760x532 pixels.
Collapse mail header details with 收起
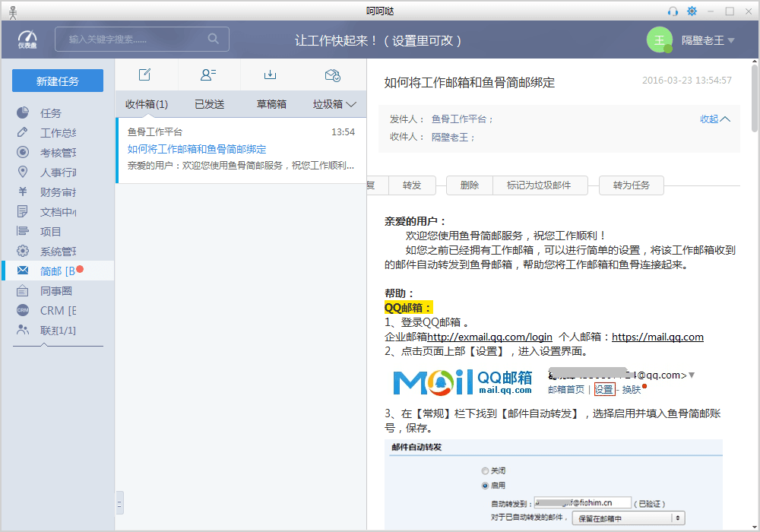pos(714,119)
